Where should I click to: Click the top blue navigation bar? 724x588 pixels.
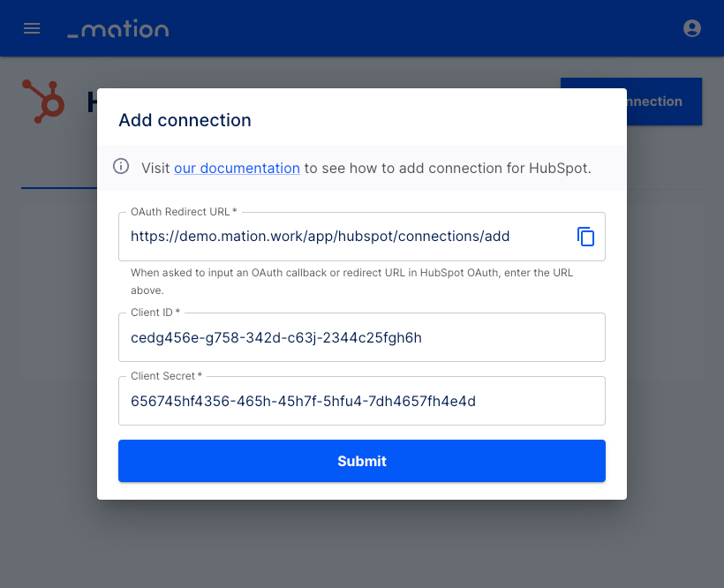click(416, 28)
